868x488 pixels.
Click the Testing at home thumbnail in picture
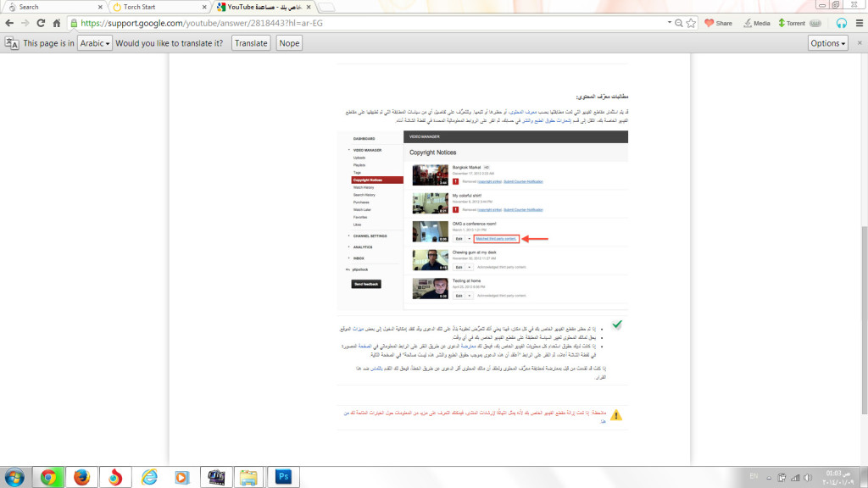[x=430, y=288]
